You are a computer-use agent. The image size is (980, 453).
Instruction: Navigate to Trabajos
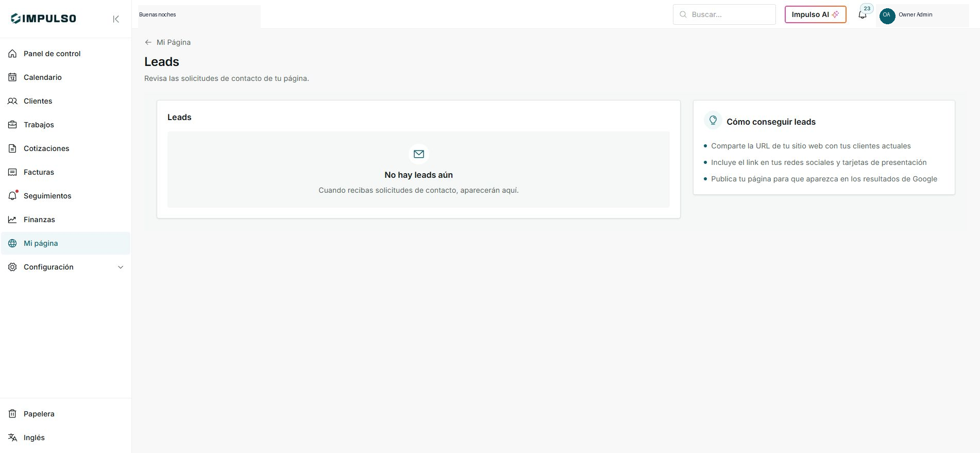coord(65,125)
